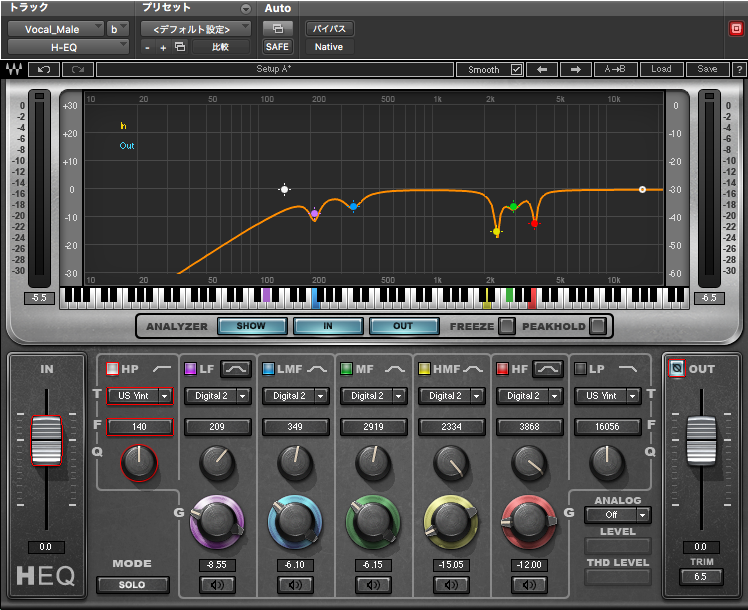Click the plugin window icon next to Auto
Screen dimensions: 748x610
(x=278, y=29)
